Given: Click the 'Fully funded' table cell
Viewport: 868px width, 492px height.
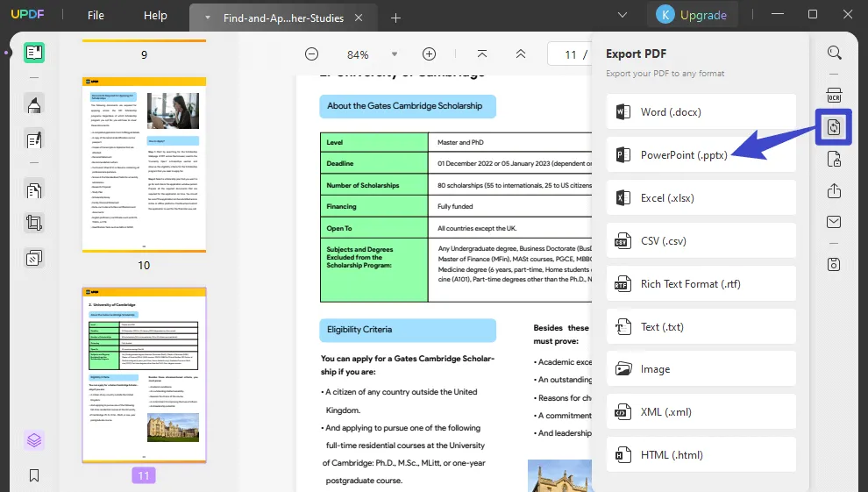Looking at the screenshot, I should pos(455,206).
